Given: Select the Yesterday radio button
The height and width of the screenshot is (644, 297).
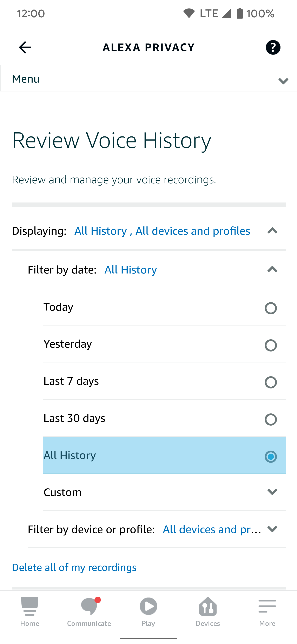Looking at the screenshot, I should [x=271, y=345].
